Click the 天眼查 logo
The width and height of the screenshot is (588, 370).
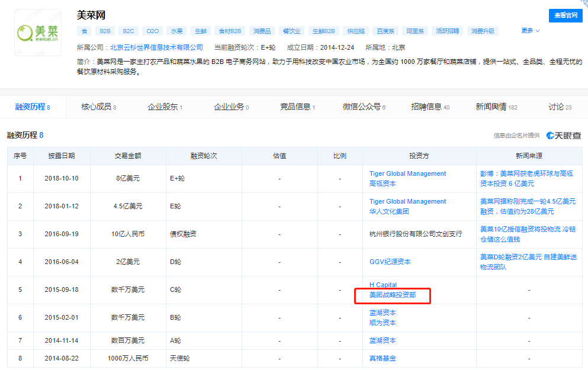(564, 136)
